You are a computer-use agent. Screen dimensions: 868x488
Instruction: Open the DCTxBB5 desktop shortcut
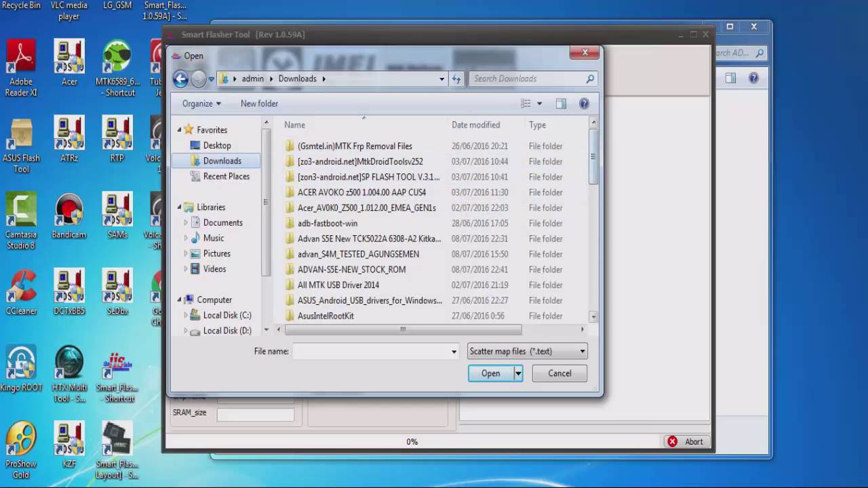coord(69,292)
